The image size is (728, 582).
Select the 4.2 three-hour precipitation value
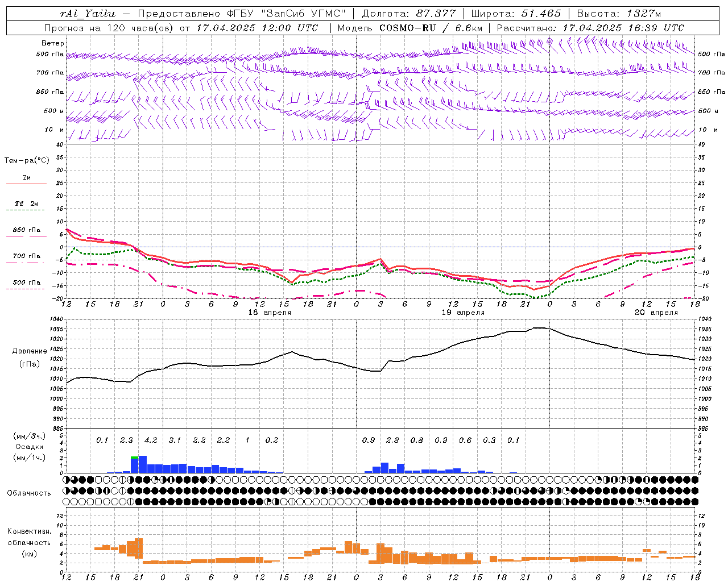pyautogui.click(x=151, y=440)
